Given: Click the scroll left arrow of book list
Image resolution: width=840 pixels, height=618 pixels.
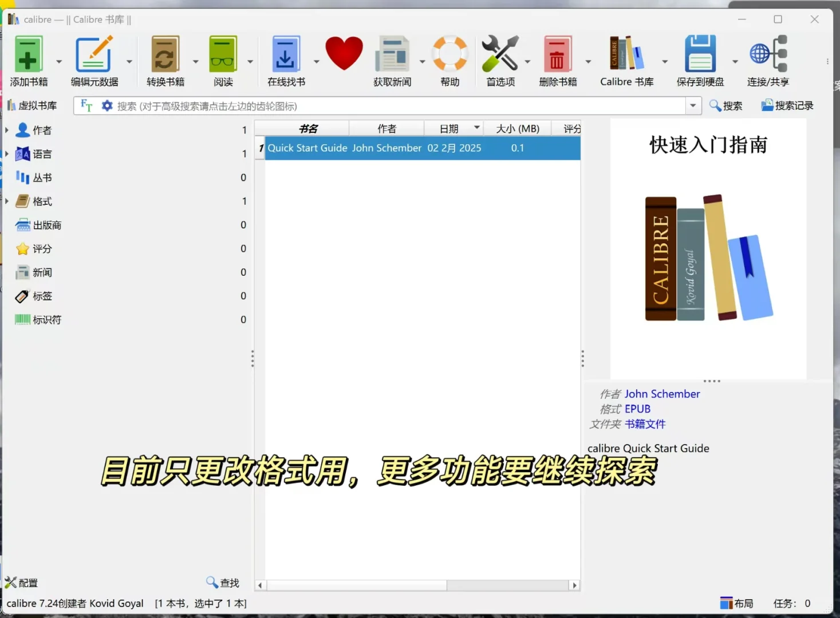Looking at the screenshot, I should (x=260, y=585).
